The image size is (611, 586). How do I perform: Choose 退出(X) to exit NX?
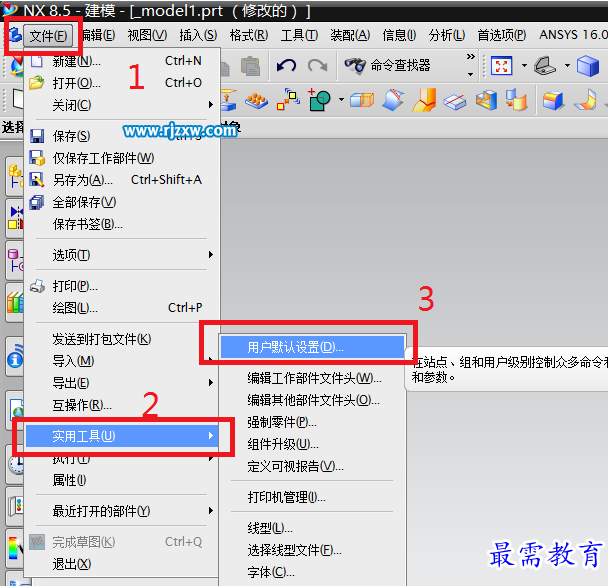pyautogui.click(x=122, y=564)
